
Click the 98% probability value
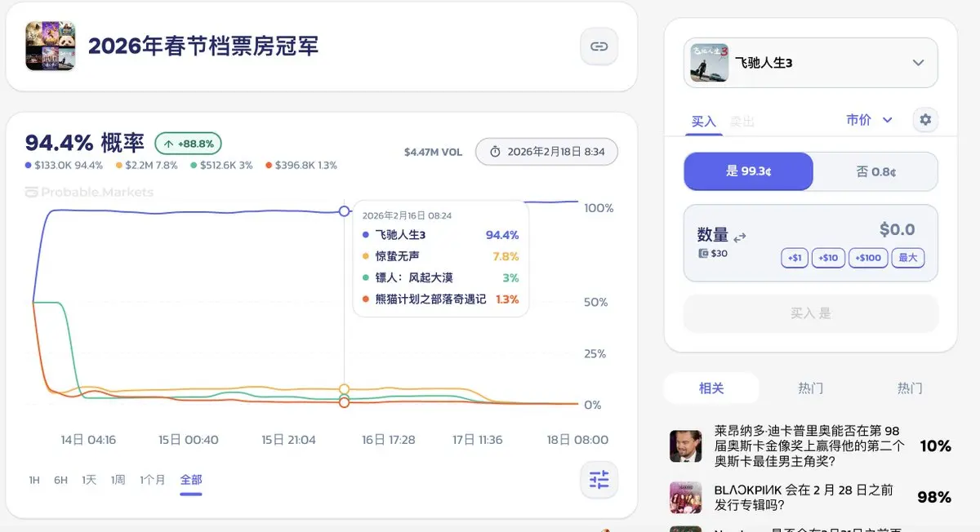click(x=934, y=497)
